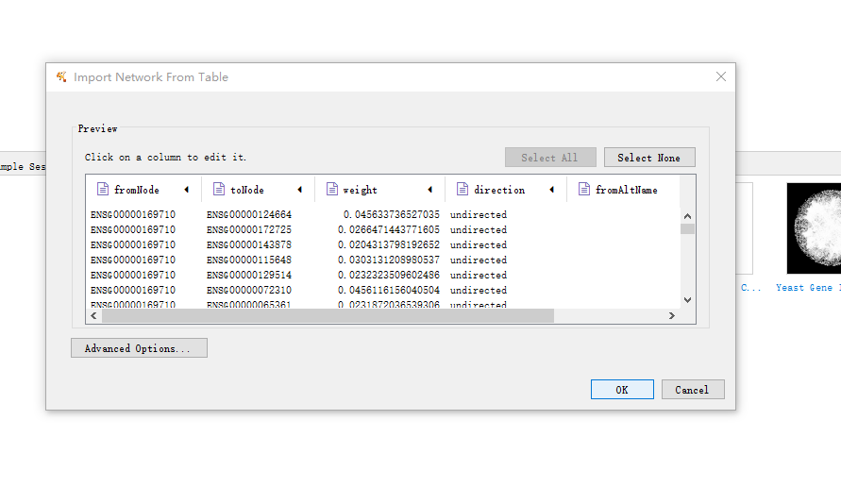The width and height of the screenshot is (841, 504).
Task: Confirm import with the OK button
Action: coord(622,390)
